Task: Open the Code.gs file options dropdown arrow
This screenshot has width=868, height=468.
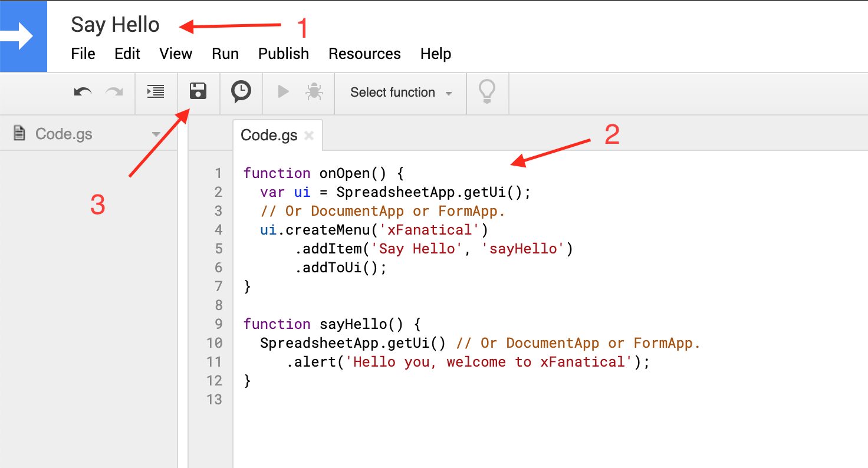Action: tap(156, 134)
